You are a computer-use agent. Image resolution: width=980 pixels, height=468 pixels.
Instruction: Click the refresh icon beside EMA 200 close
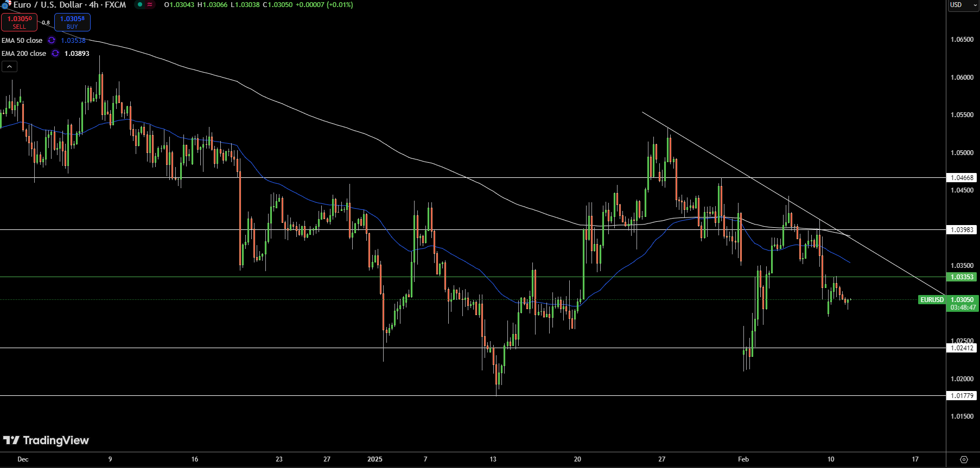pos(55,53)
